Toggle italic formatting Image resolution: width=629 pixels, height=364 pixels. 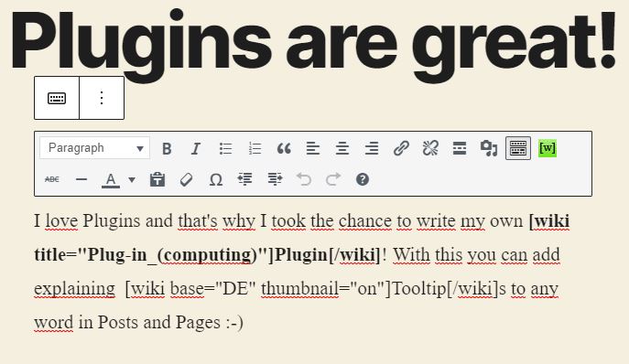pyautogui.click(x=196, y=148)
